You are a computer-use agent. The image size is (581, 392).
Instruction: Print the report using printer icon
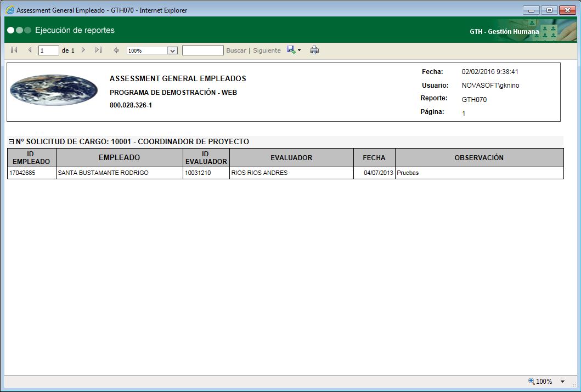314,50
